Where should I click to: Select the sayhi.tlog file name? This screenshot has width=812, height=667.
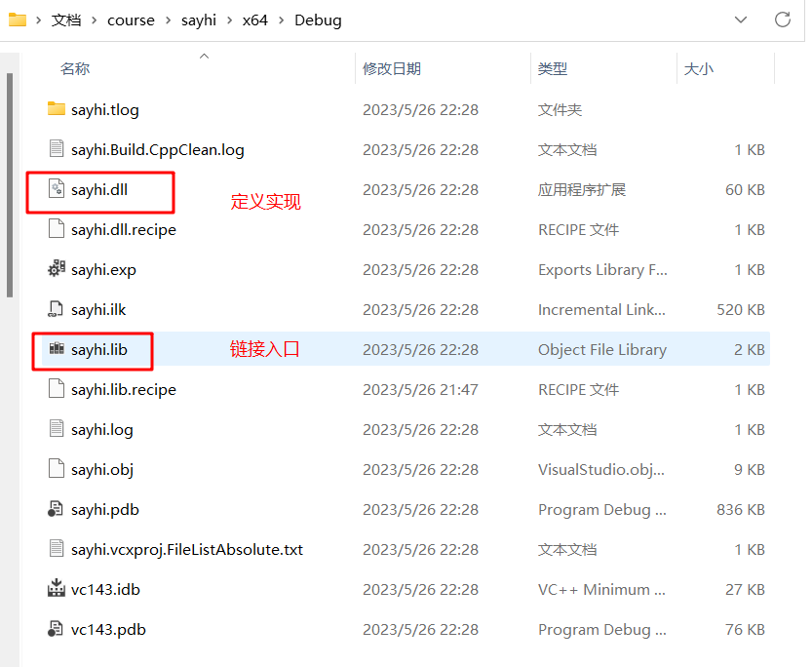click(105, 110)
